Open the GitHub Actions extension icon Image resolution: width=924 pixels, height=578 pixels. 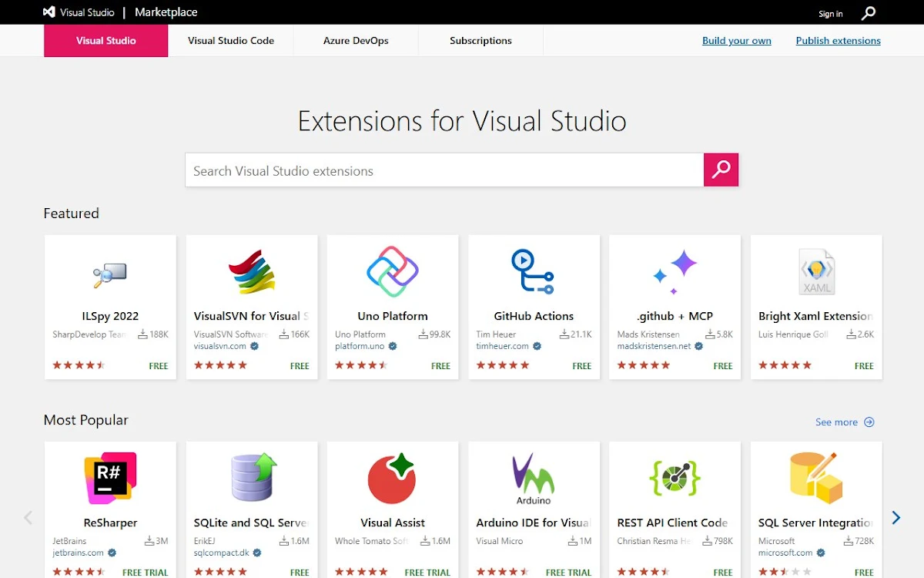pos(533,271)
